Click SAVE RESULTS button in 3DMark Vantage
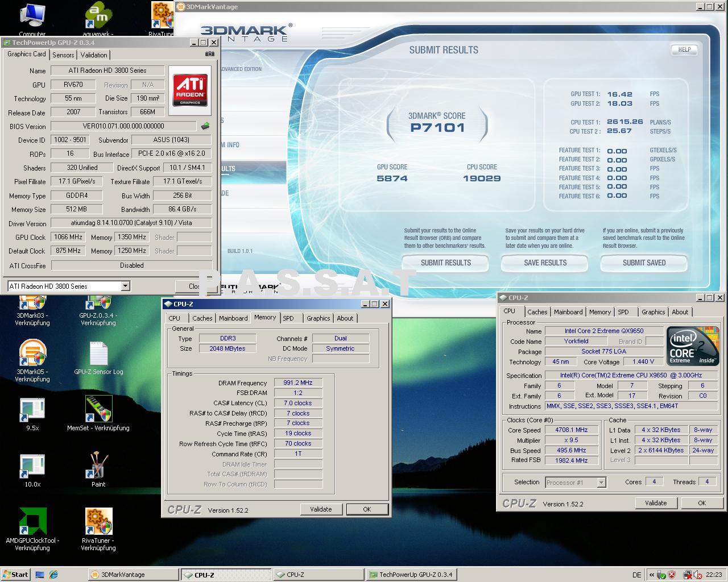The height and width of the screenshot is (582, 728). coord(545,263)
